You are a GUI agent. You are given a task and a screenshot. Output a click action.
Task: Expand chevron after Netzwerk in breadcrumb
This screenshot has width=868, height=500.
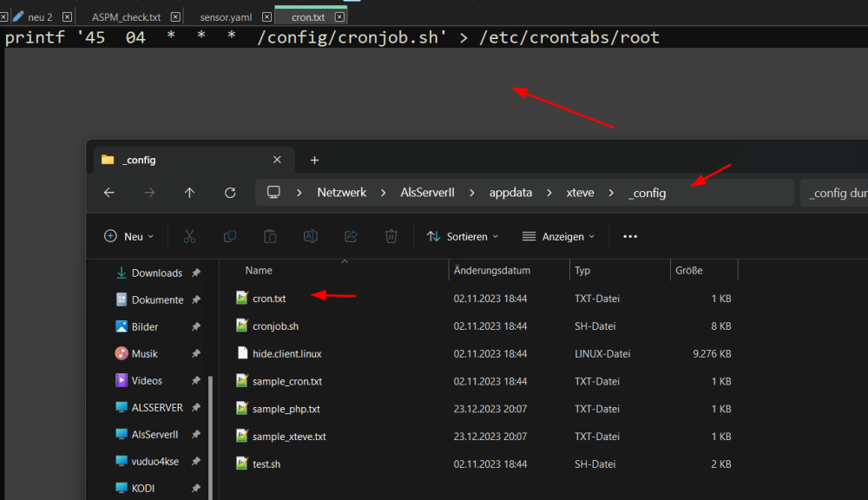tap(383, 193)
